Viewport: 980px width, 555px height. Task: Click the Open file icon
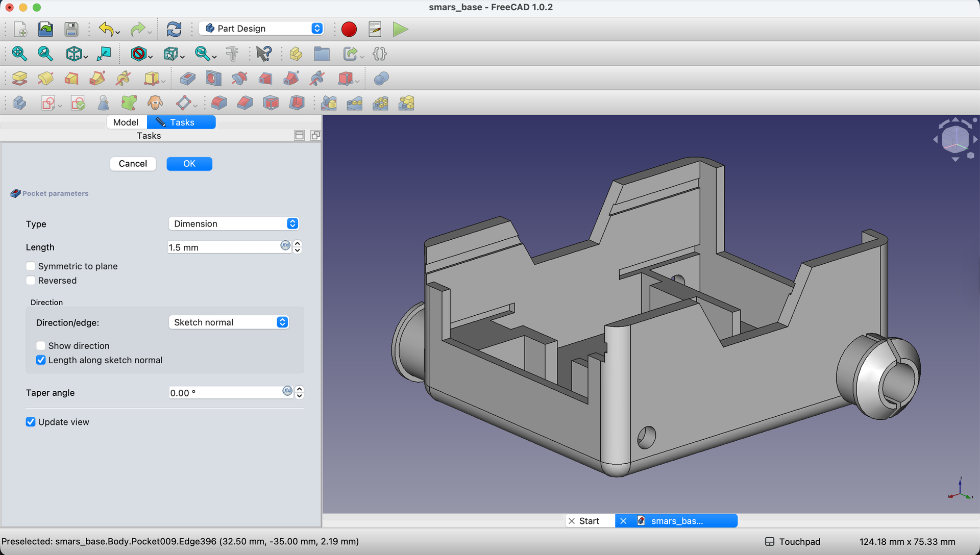(x=45, y=29)
